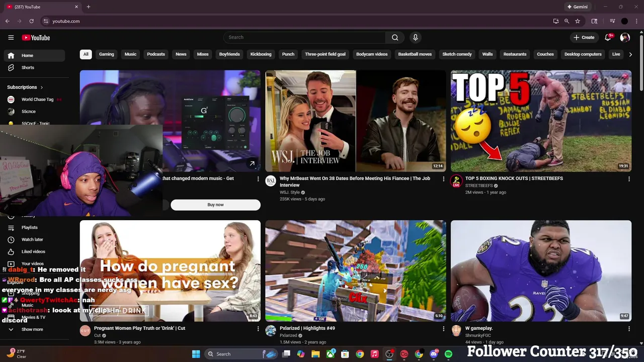The width and height of the screenshot is (644, 362).
Task: Click the magnifier search button
Action: [395, 37]
